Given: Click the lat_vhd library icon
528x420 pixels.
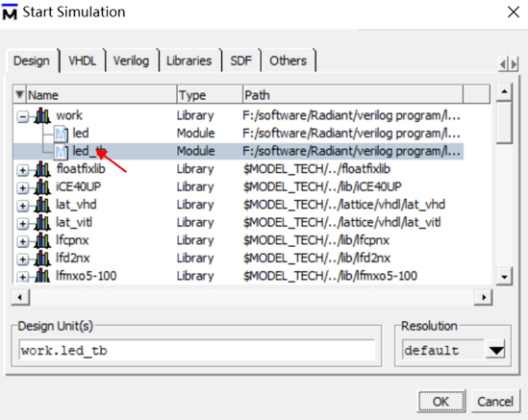Looking at the screenshot, I should [x=42, y=205].
